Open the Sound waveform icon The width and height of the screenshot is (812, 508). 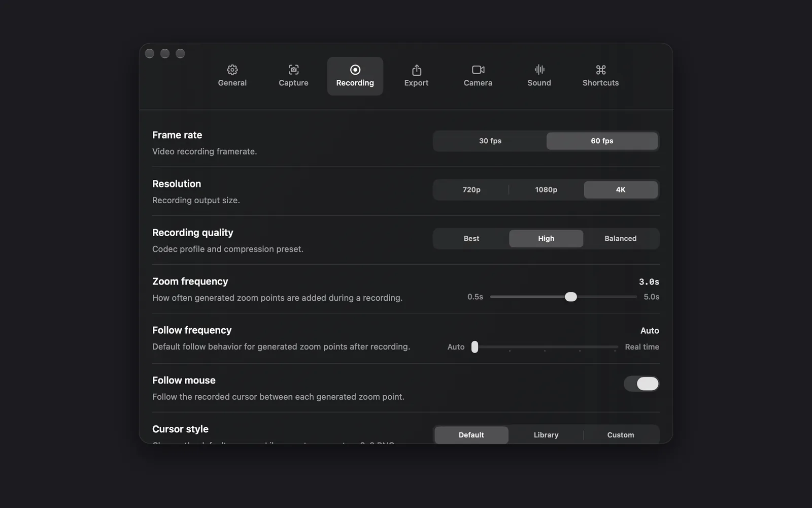[x=539, y=70]
